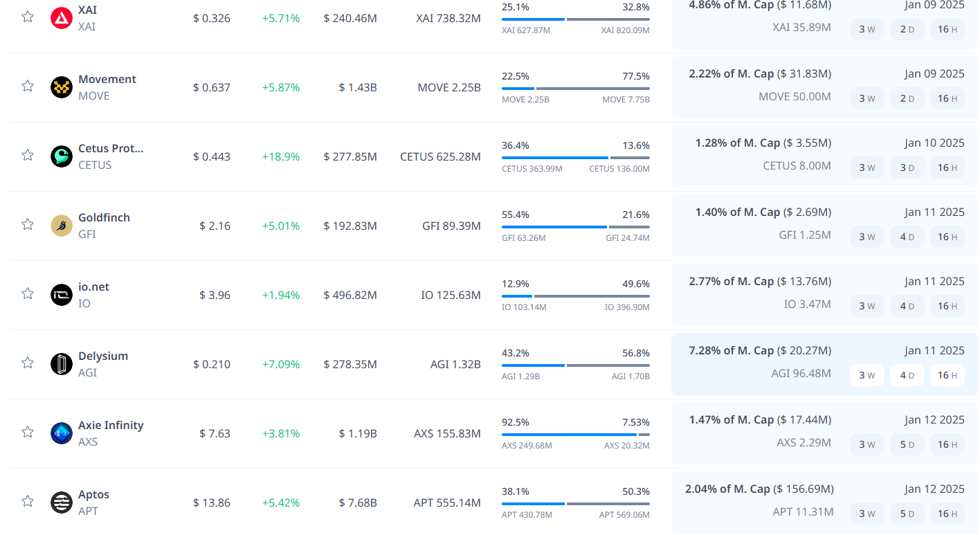Open the Aptos token page
Viewport: 980px width, 535px height.
[93, 494]
